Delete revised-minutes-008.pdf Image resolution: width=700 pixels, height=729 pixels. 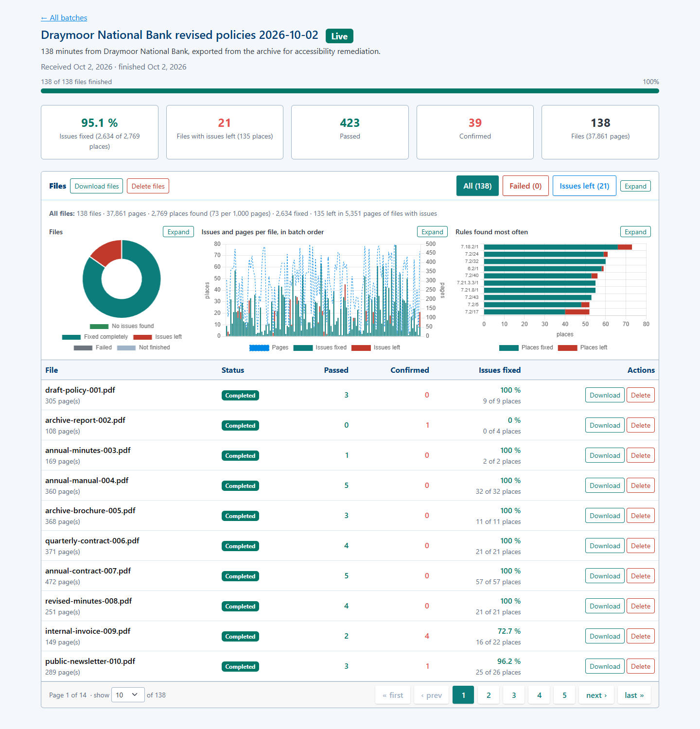point(641,606)
